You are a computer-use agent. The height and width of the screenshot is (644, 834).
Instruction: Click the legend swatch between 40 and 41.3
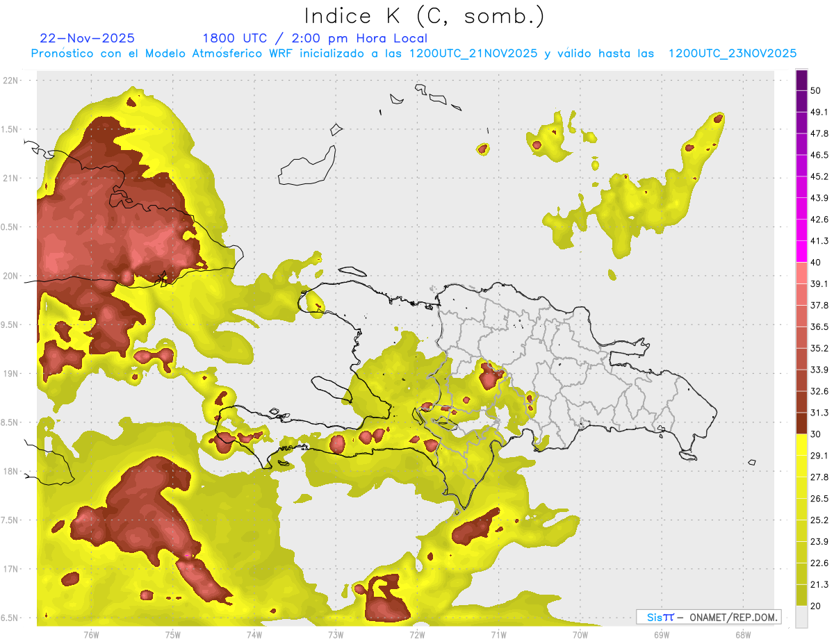(x=802, y=251)
